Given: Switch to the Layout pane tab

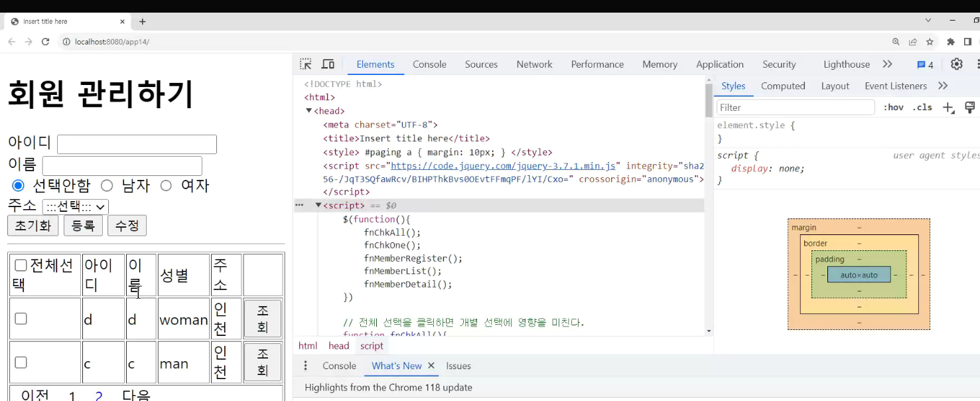Looking at the screenshot, I should pyautogui.click(x=835, y=86).
